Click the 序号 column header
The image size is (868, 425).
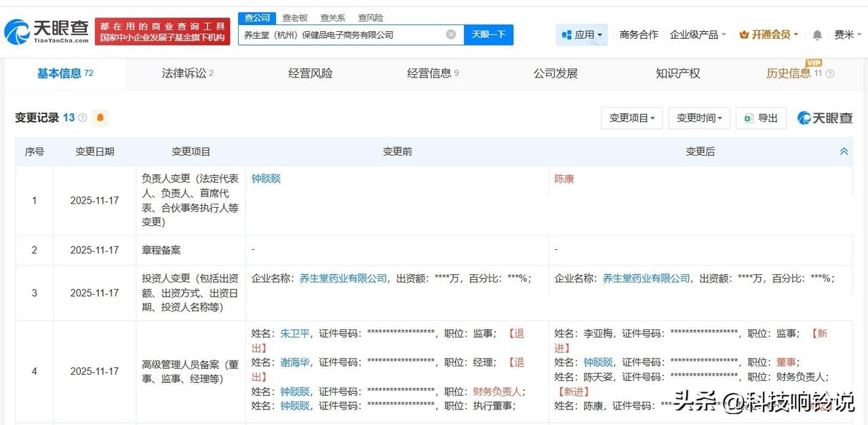(35, 151)
